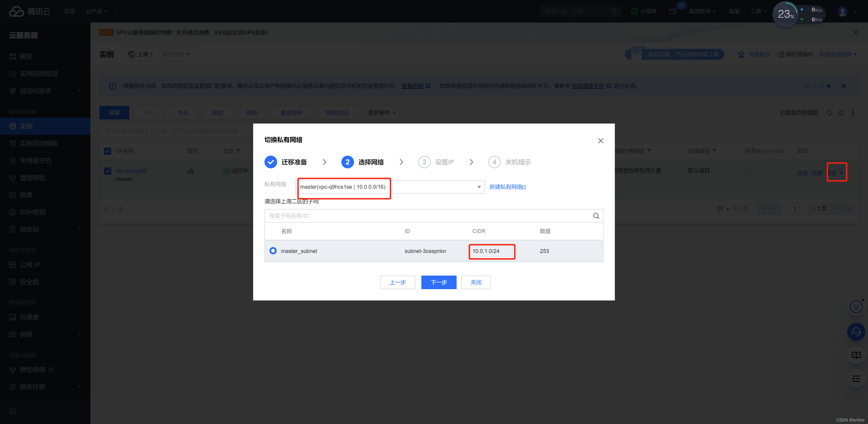Click the globe icon beside 上海 1
The width and height of the screenshot is (868, 424).
[131, 54]
